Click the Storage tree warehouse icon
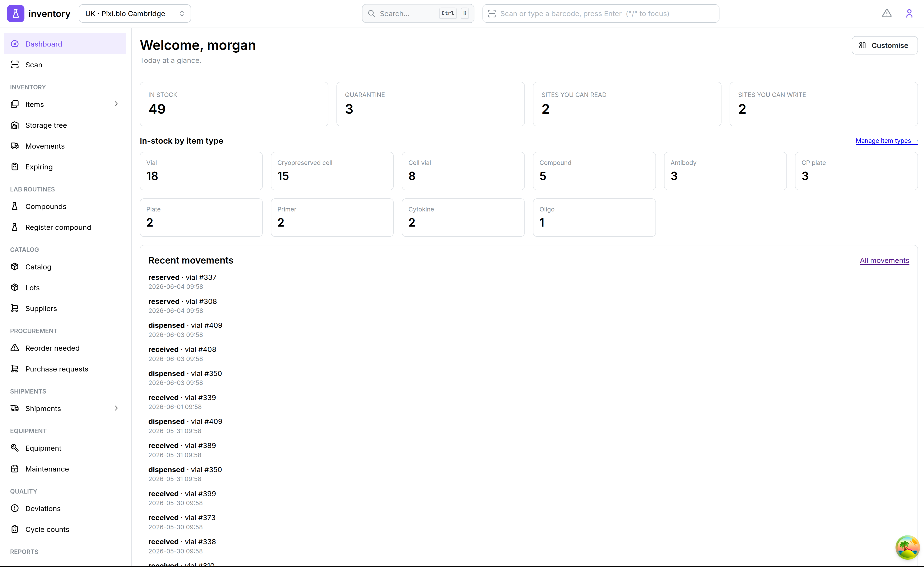924x567 pixels. pos(15,125)
